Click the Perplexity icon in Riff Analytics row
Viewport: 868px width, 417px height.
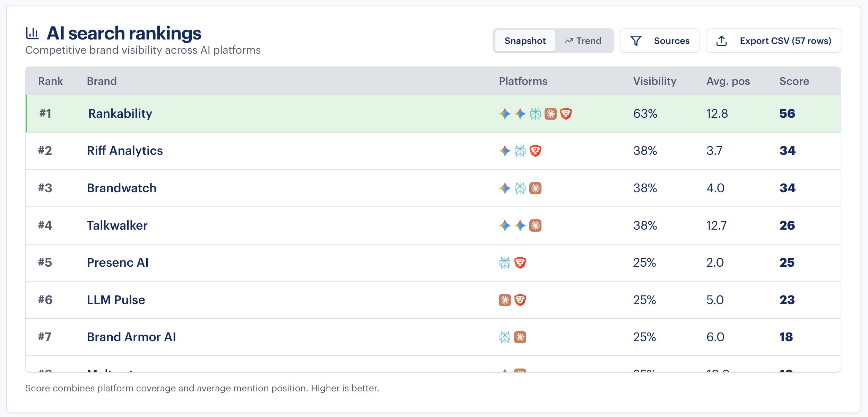[520, 151]
